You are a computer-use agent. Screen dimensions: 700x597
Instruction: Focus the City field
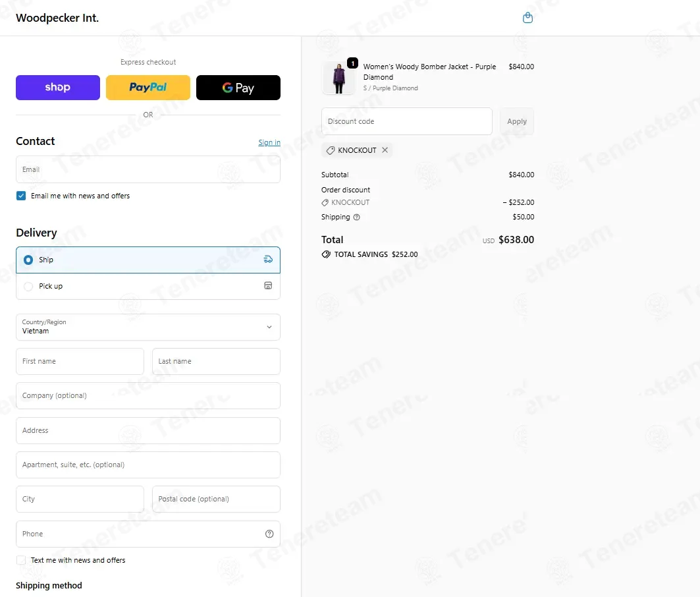point(80,499)
